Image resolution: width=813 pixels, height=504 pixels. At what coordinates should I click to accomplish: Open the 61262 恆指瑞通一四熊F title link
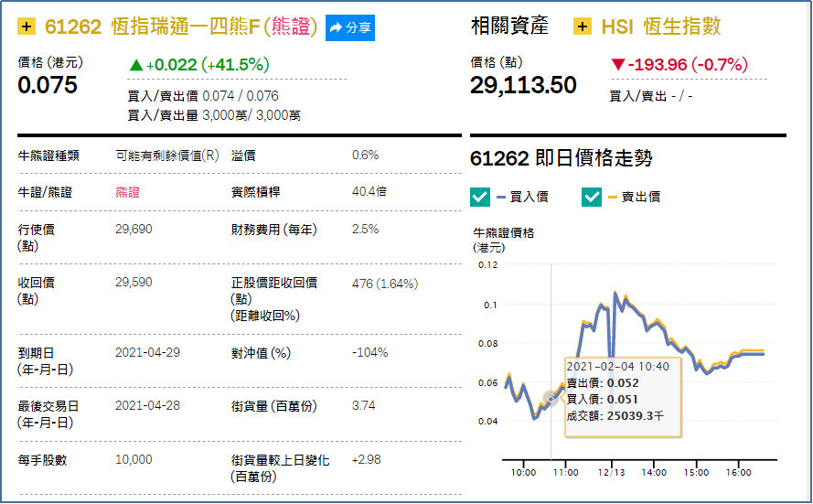coord(180,27)
